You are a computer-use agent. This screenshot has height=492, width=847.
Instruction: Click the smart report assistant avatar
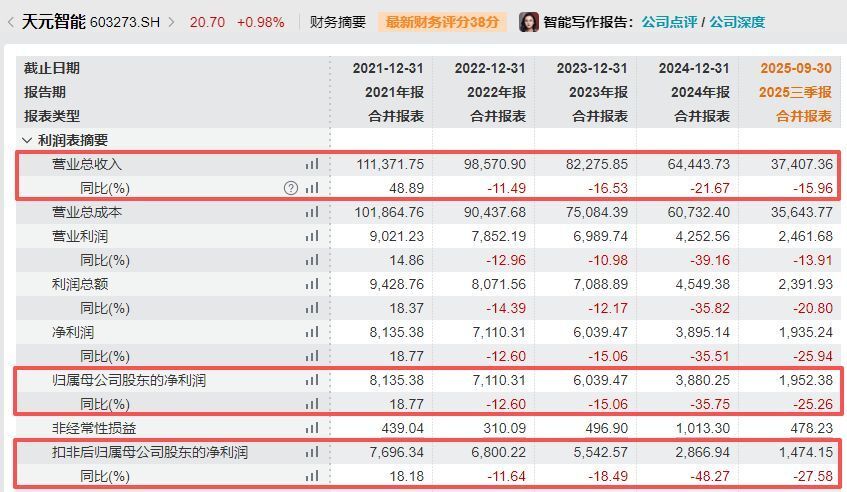pos(529,22)
